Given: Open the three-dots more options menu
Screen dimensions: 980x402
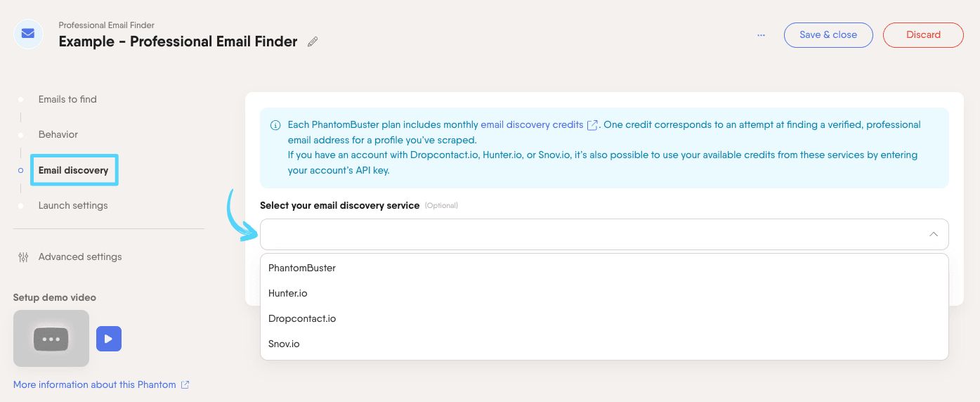Looking at the screenshot, I should point(761,34).
